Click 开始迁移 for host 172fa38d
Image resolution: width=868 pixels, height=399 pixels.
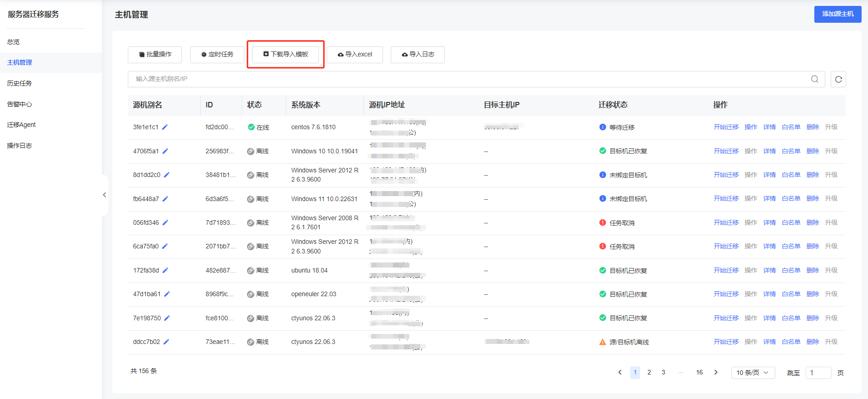pos(726,270)
